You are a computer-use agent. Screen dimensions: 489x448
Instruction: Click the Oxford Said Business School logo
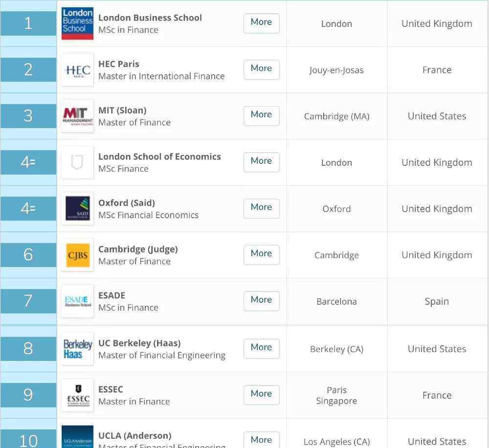[x=77, y=208]
